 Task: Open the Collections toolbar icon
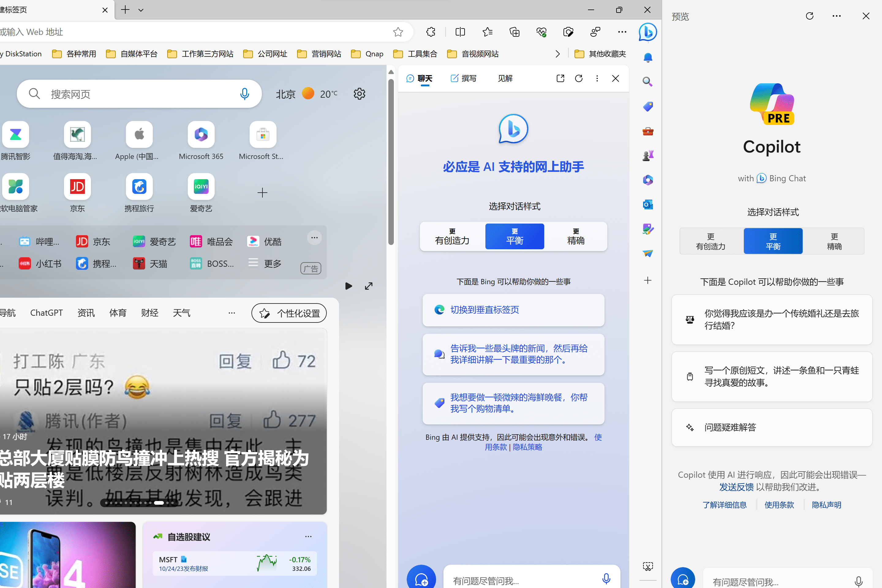coord(514,32)
